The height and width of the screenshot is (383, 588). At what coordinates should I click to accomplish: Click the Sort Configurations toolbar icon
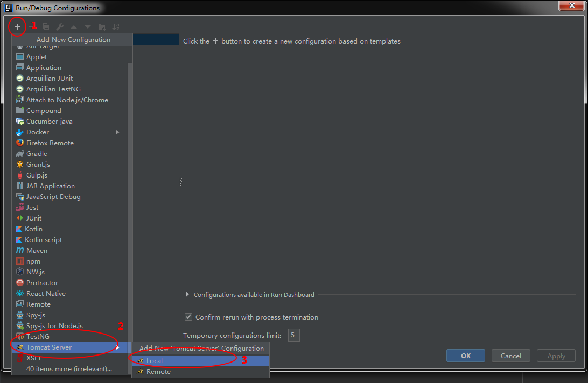click(116, 26)
